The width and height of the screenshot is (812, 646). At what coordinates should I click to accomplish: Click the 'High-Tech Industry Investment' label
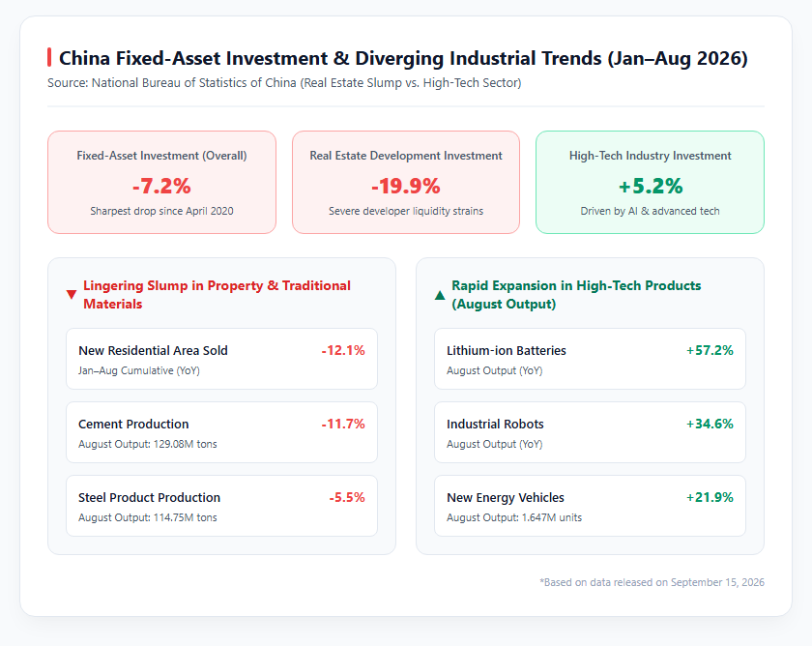tap(650, 156)
